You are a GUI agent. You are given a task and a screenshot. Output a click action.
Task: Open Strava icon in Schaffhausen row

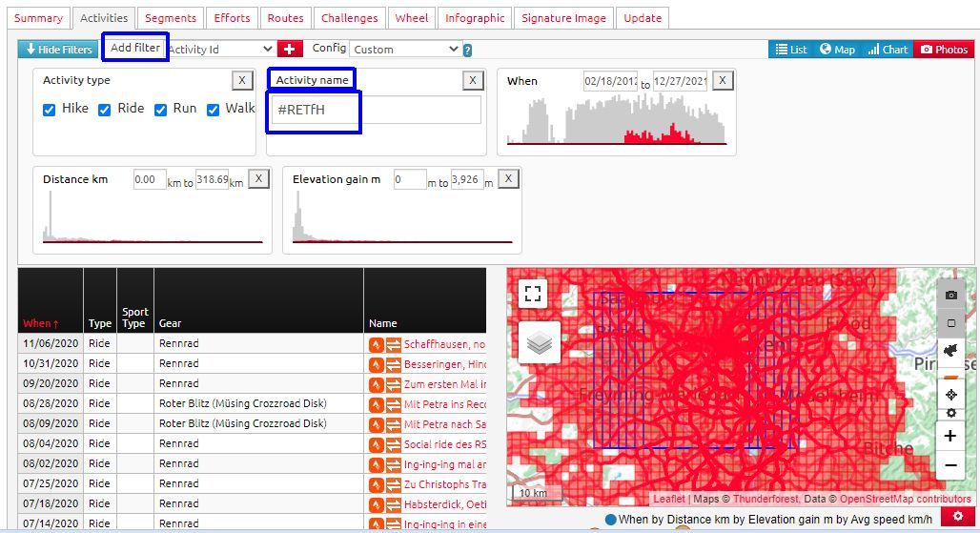pyautogui.click(x=377, y=344)
